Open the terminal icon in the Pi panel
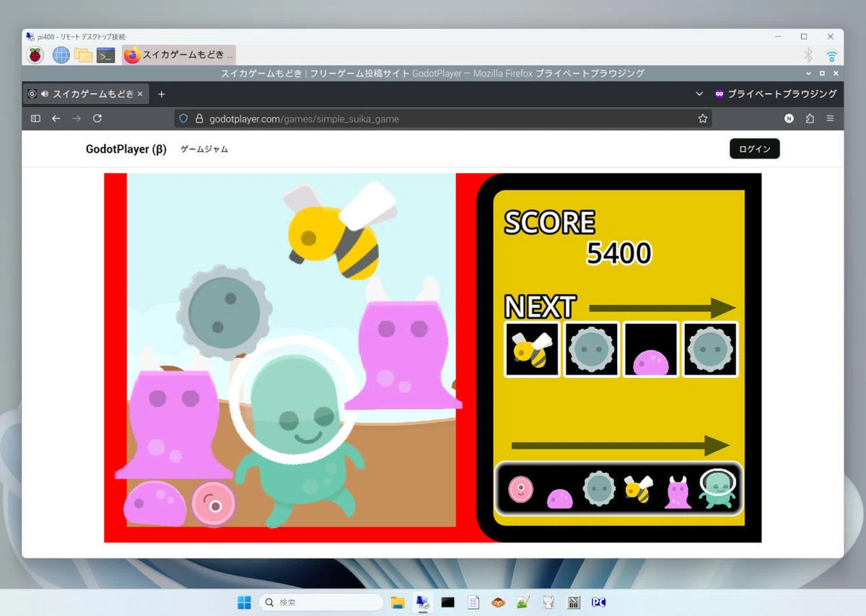Viewport: 866px width, 616px height. coord(106,55)
